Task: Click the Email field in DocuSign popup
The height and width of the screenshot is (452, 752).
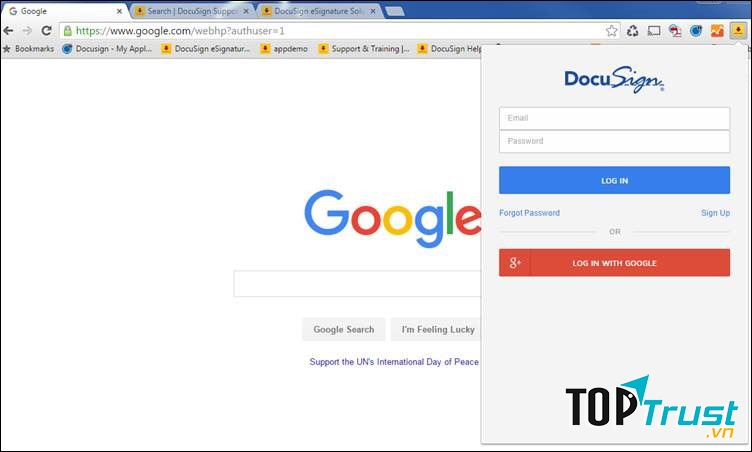Action: [x=614, y=118]
